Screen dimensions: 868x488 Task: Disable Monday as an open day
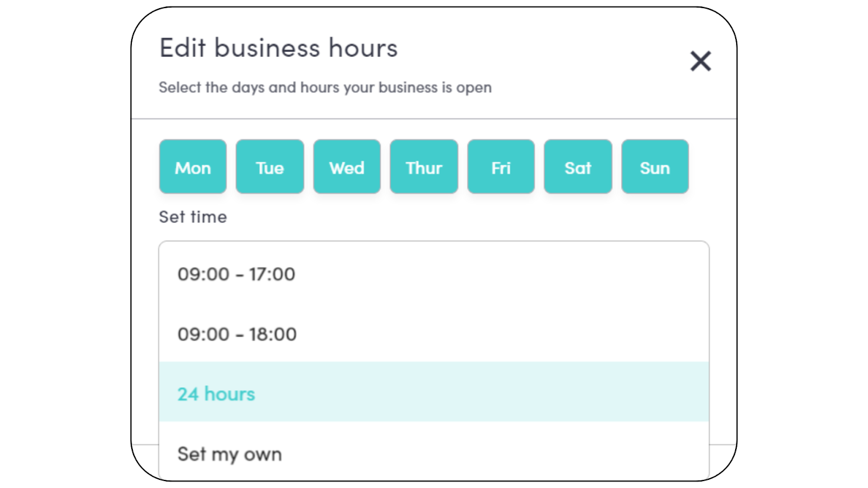tap(193, 167)
